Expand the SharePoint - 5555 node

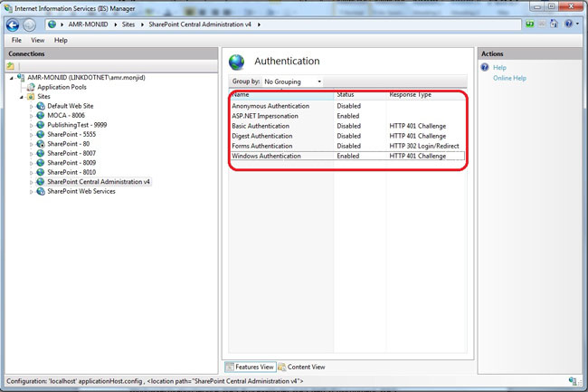pyautogui.click(x=31, y=135)
